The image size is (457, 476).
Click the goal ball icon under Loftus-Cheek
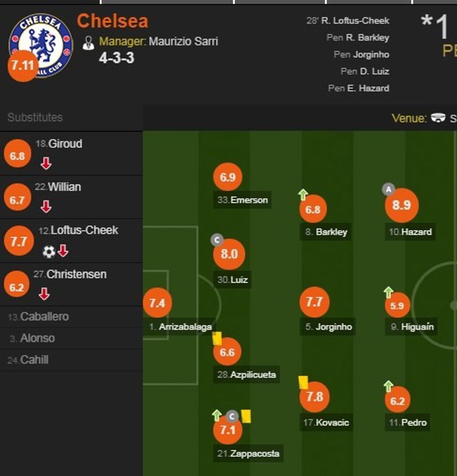49,252
